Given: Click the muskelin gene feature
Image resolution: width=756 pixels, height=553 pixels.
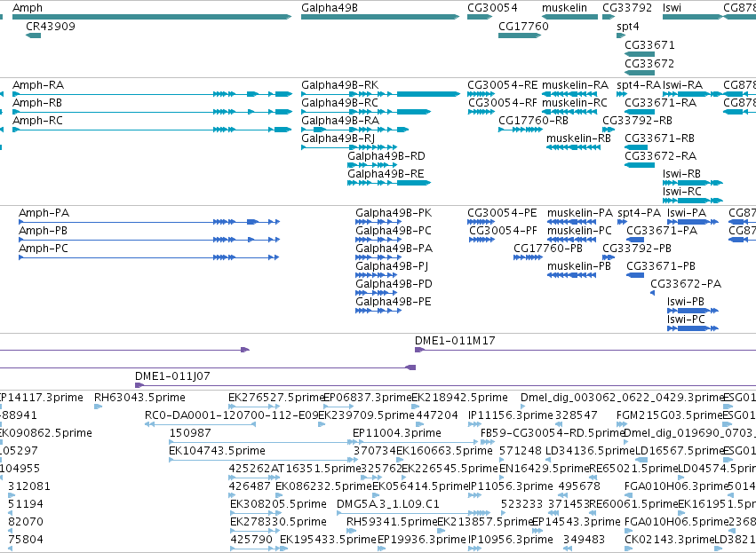Looking at the screenshot, I should pyautogui.click(x=572, y=17).
